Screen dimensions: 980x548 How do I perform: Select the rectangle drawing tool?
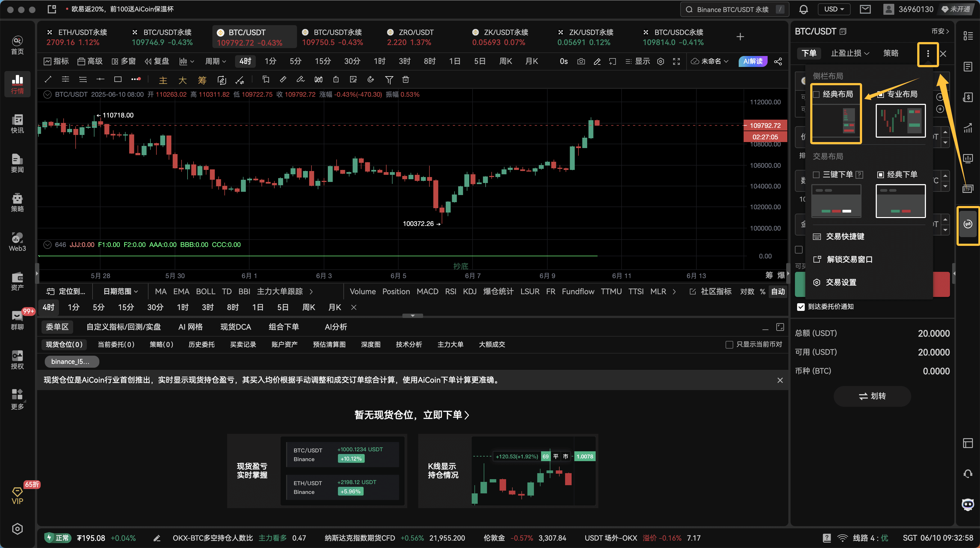[118, 79]
